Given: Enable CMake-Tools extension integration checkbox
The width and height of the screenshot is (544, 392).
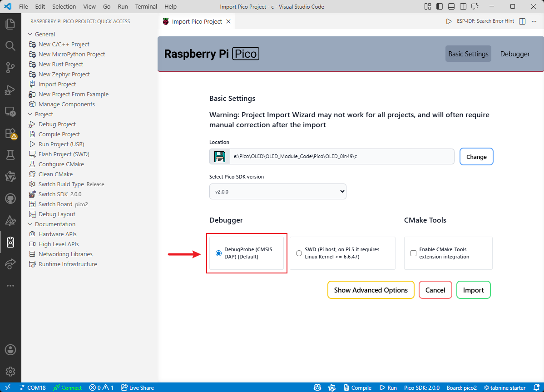Looking at the screenshot, I should click(413, 253).
